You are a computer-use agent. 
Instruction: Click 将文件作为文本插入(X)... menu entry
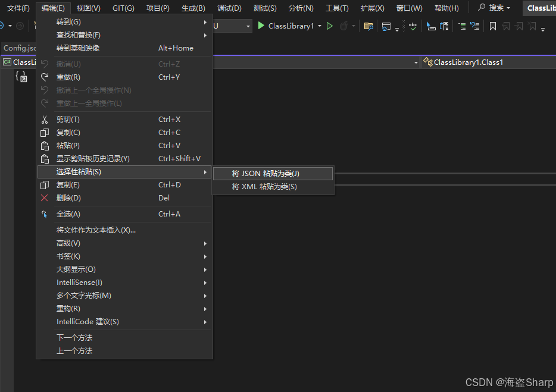[96, 230]
